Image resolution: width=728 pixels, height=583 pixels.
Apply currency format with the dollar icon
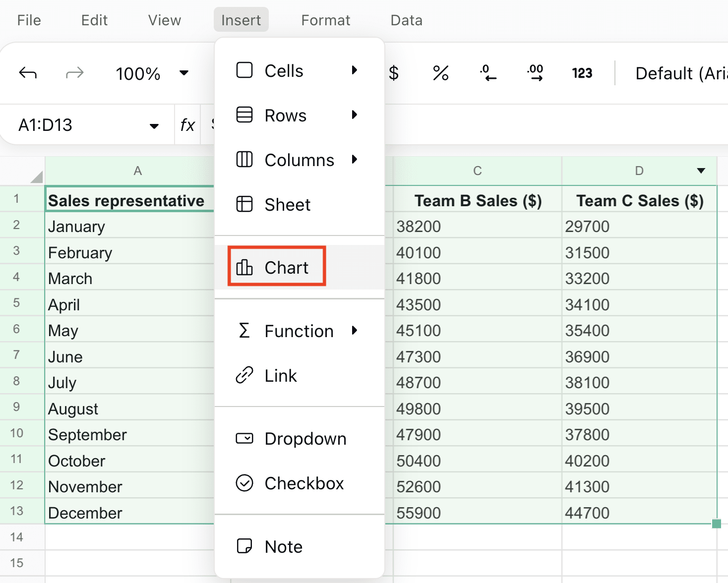point(394,73)
